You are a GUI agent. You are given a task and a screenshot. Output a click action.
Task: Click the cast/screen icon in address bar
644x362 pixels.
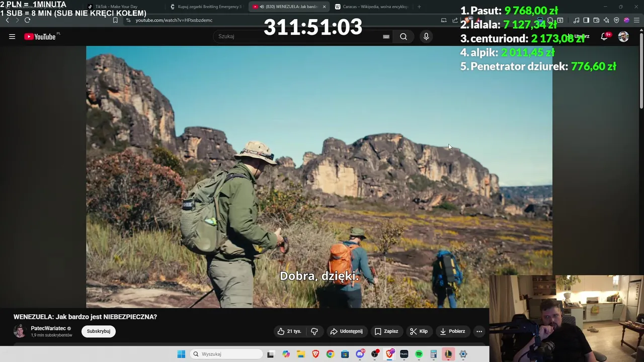(444, 20)
